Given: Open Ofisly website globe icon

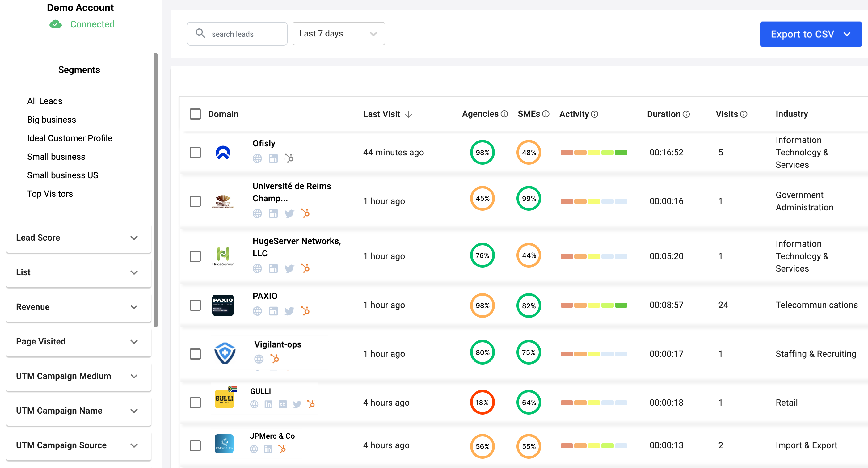Looking at the screenshot, I should coord(257,158).
